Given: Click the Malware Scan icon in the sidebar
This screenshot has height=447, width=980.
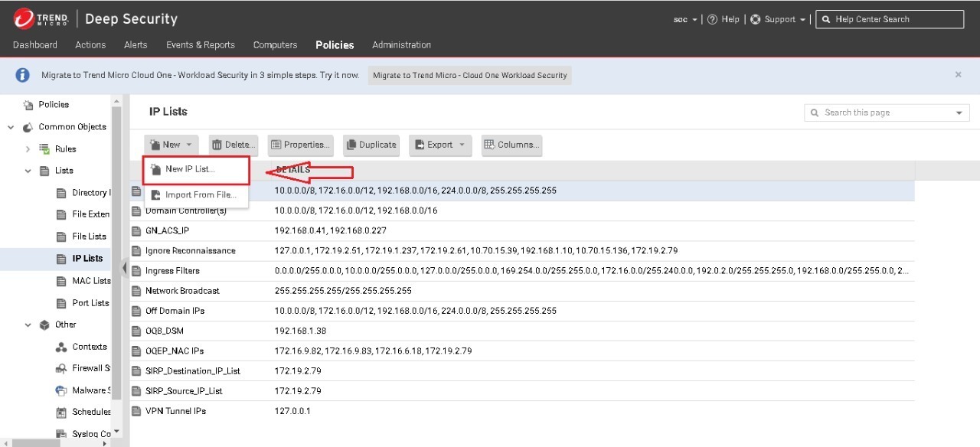Looking at the screenshot, I should pos(61,390).
